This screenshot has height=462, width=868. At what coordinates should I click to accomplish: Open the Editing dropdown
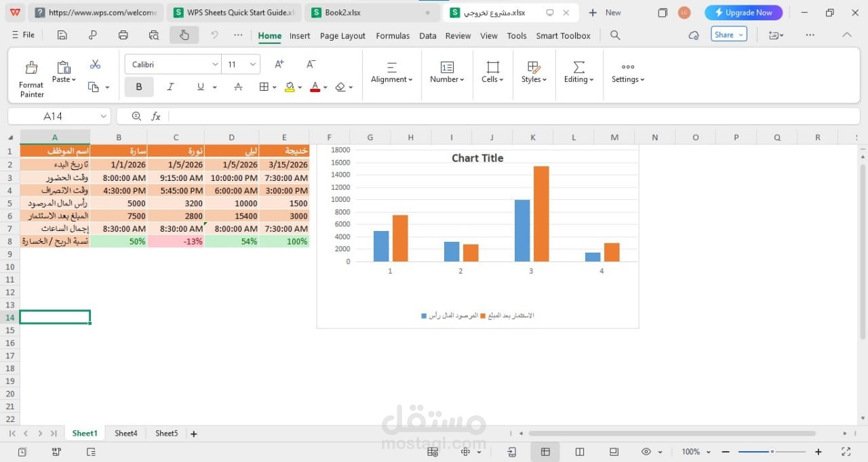(578, 73)
